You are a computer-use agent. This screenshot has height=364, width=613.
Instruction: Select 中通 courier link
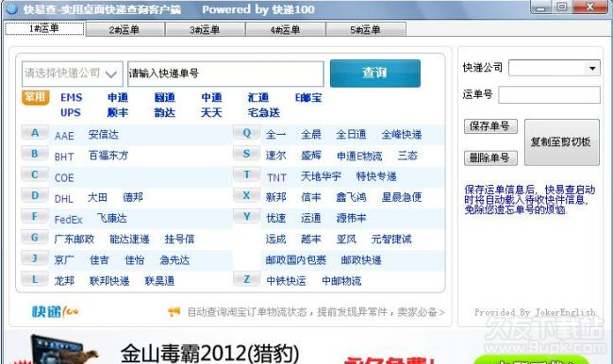coord(211,97)
